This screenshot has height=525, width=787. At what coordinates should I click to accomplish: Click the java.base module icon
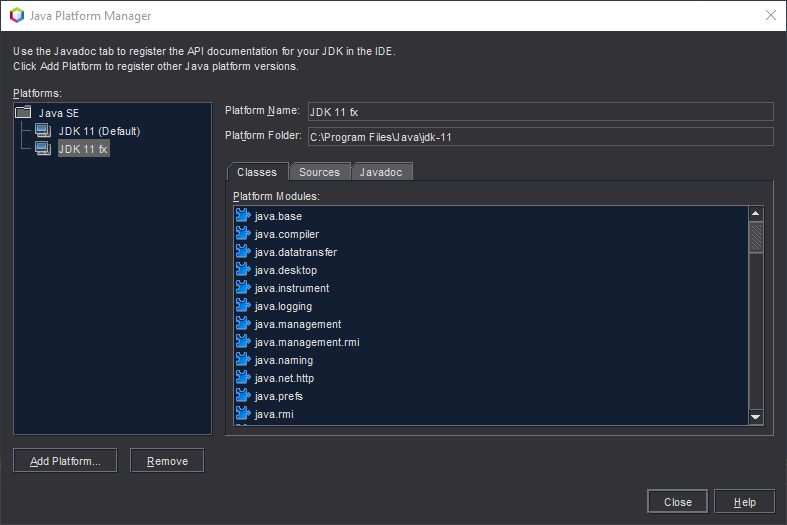242,216
